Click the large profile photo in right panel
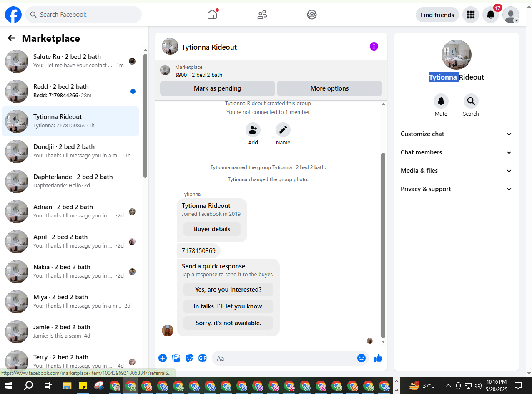Screen dimensions: 532x394 (457, 55)
